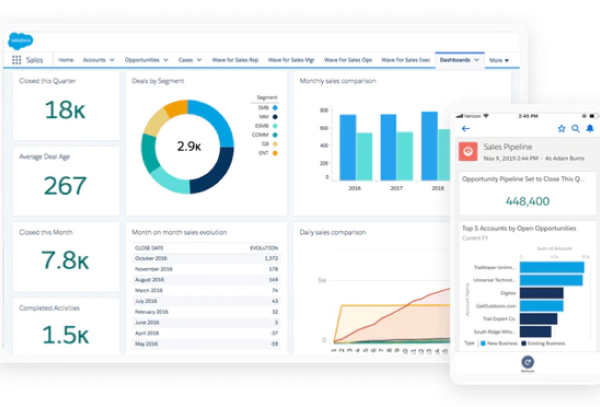Open the More navigation menu
The image size is (600, 407).
tap(499, 60)
